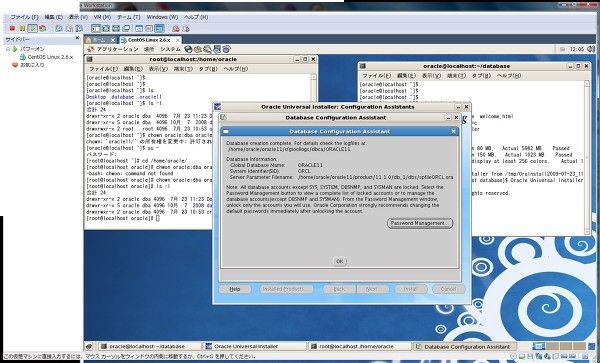Screen dimensions: 600x363
Task: Select CentOS Linux 2.6.x in the sidebar
Action: click(50, 57)
